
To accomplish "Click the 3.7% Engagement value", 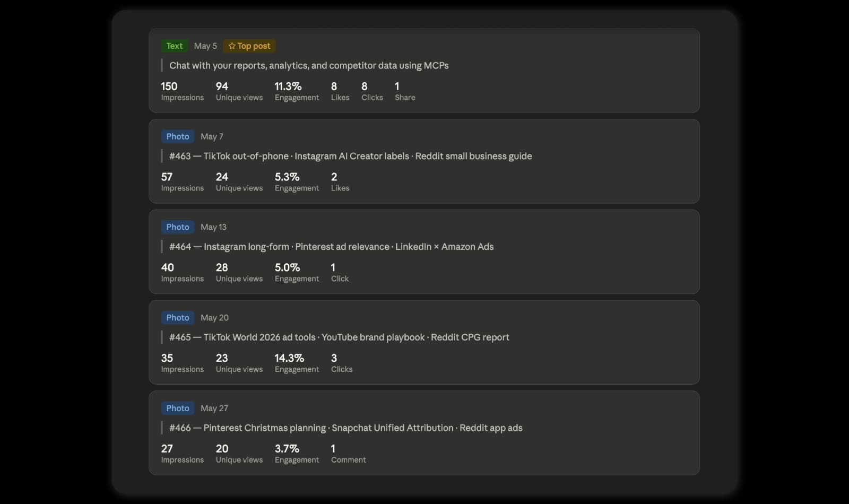I will (287, 449).
